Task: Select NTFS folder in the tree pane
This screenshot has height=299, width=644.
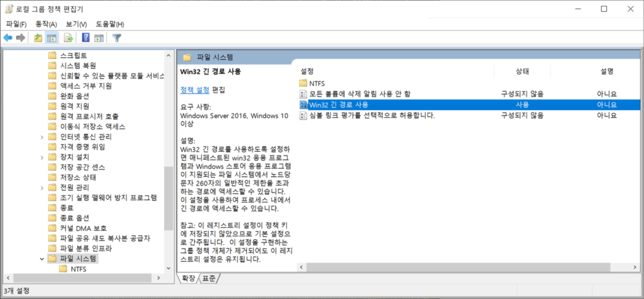Action: point(79,269)
